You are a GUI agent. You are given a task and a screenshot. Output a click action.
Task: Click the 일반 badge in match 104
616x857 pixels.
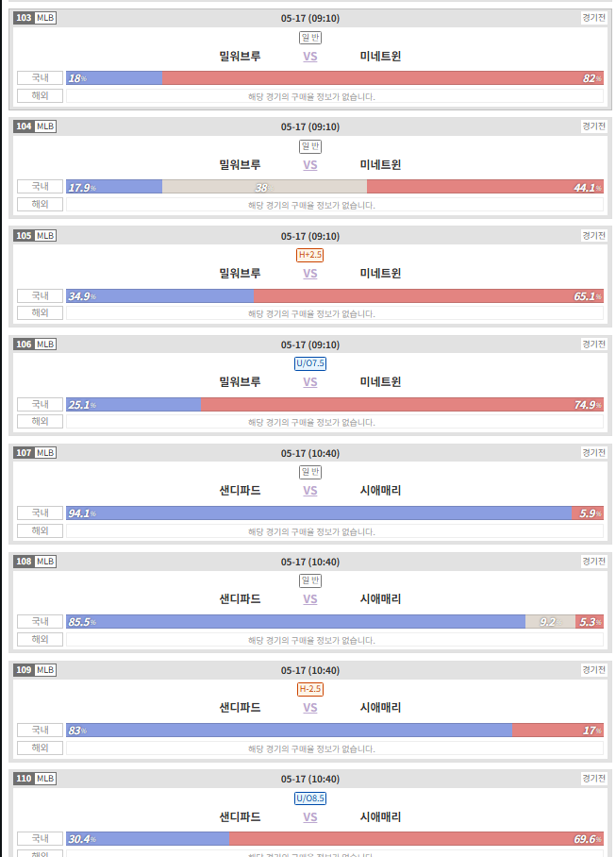coord(310,146)
